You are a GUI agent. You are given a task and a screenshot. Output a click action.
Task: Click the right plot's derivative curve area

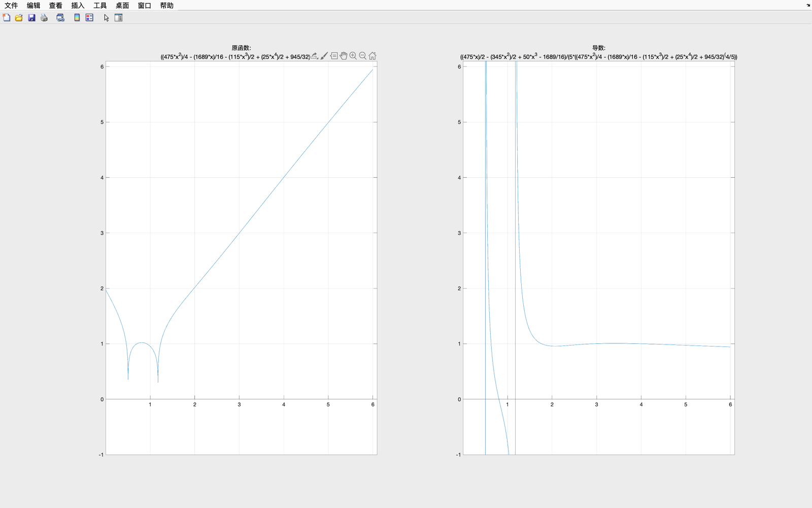599,258
